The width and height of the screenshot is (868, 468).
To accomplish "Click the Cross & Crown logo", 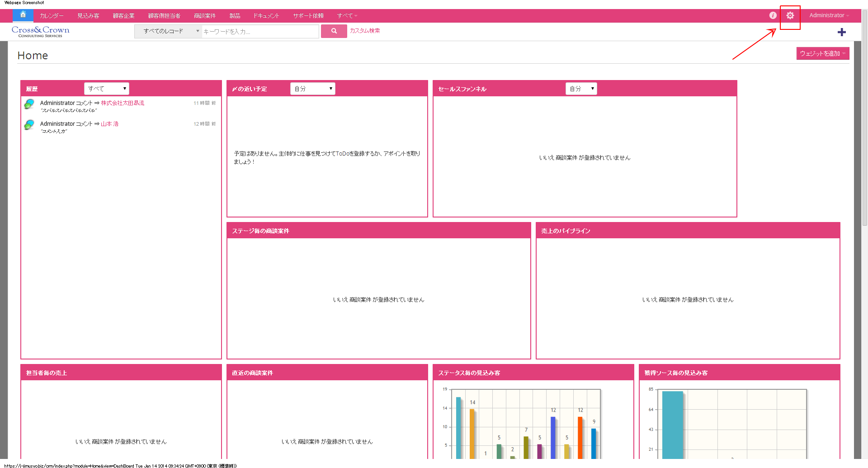I will coord(41,31).
